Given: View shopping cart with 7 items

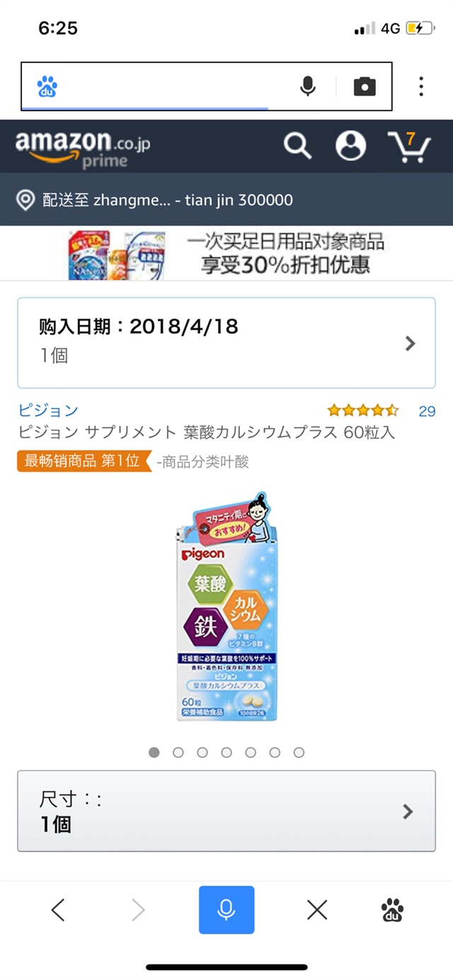Looking at the screenshot, I should click(x=409, y=146).
